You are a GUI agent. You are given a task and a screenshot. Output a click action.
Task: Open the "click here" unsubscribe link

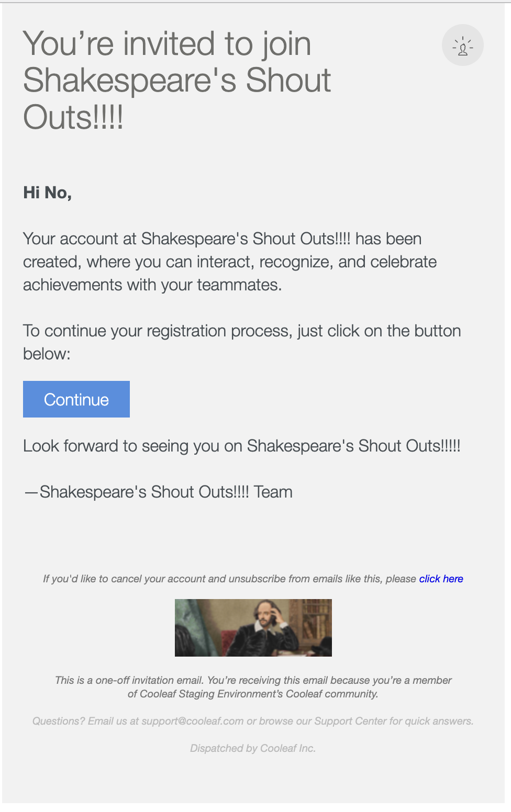coord(441,579)
